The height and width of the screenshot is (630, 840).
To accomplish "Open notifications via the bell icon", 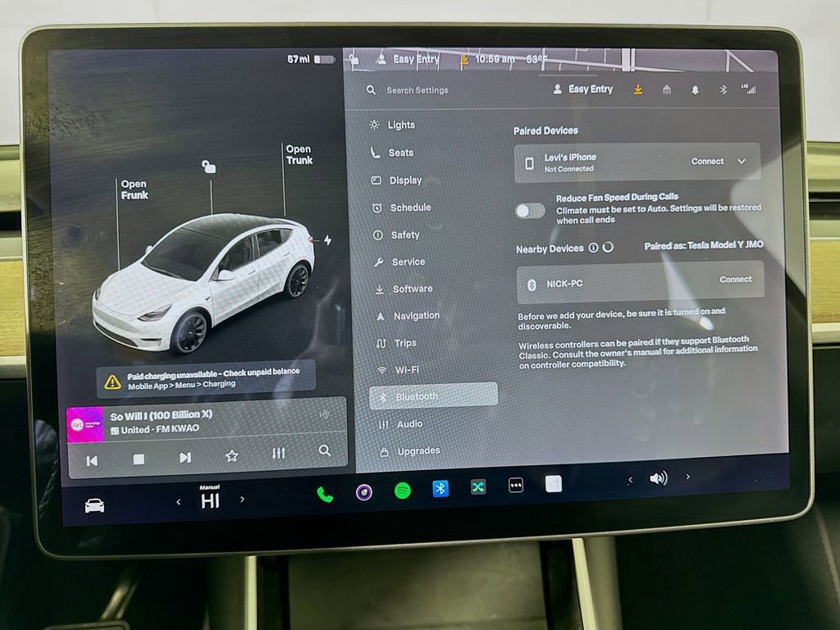I will click(x=692, y=89).
